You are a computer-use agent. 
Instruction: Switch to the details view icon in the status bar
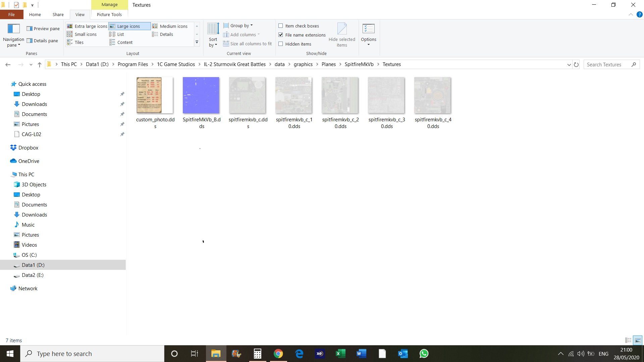tap(628, 340)
